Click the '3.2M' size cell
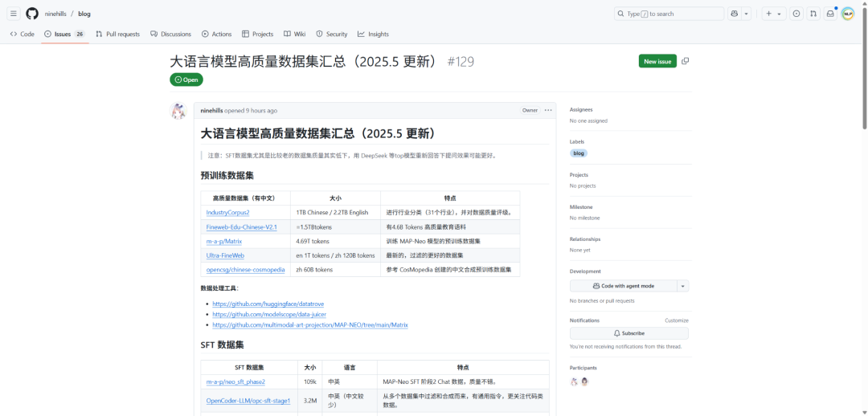This screenshot has width=868, height=416. click(310, 401)
